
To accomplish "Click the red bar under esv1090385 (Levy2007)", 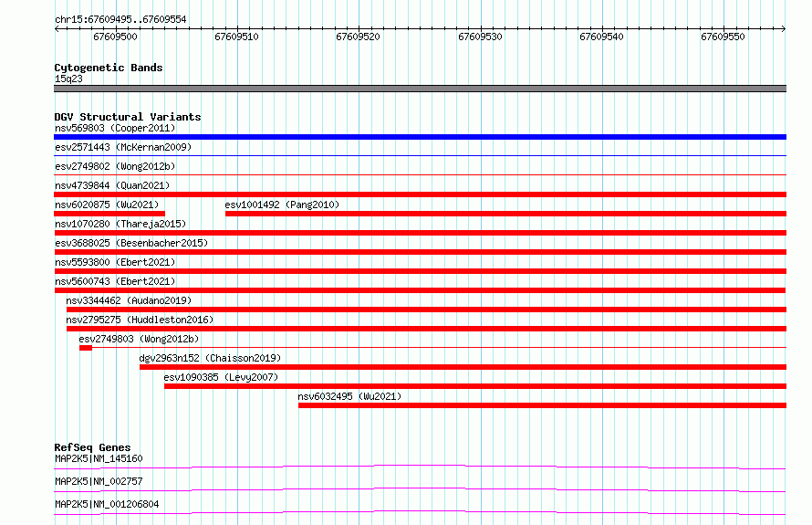I will (475, 386).
